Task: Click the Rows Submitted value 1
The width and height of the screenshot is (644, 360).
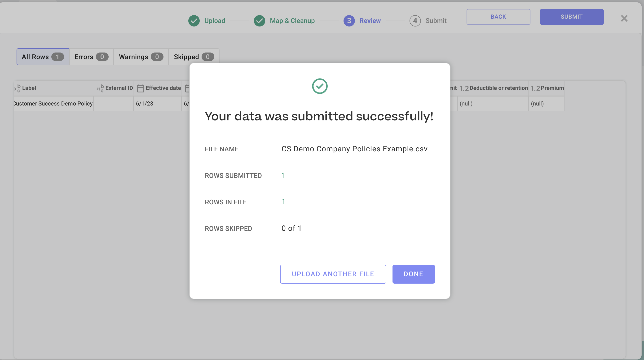Action: click(283, 175)
